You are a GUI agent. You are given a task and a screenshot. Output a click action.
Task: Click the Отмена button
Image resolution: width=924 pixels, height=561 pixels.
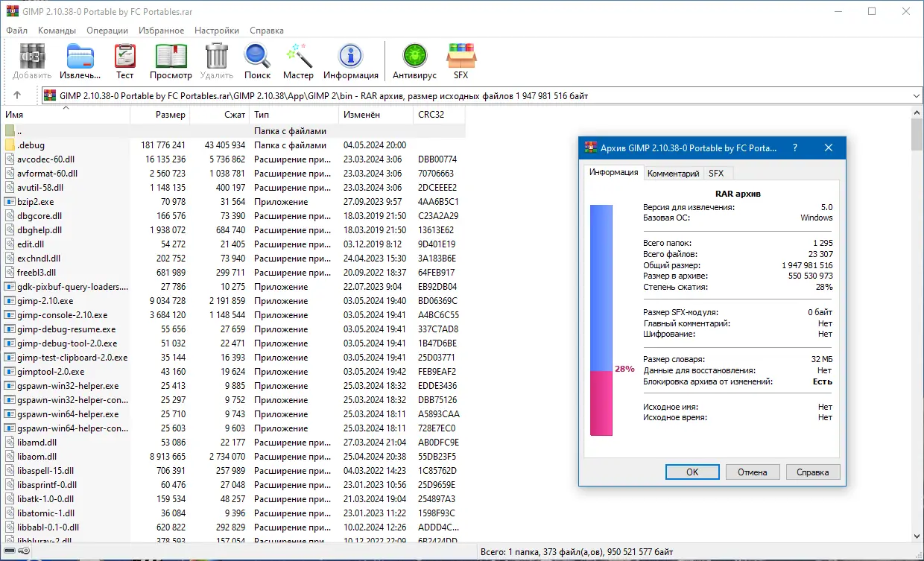[x=753, y=472]
